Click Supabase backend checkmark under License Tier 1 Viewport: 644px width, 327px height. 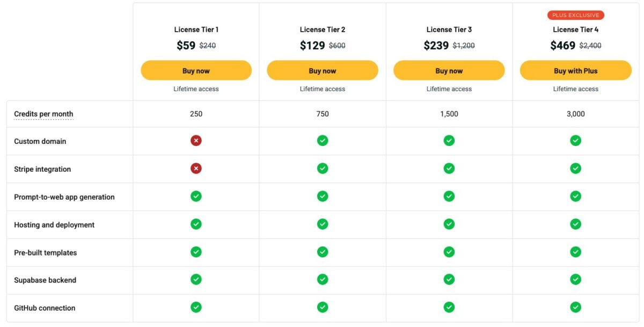coord(196,279)
